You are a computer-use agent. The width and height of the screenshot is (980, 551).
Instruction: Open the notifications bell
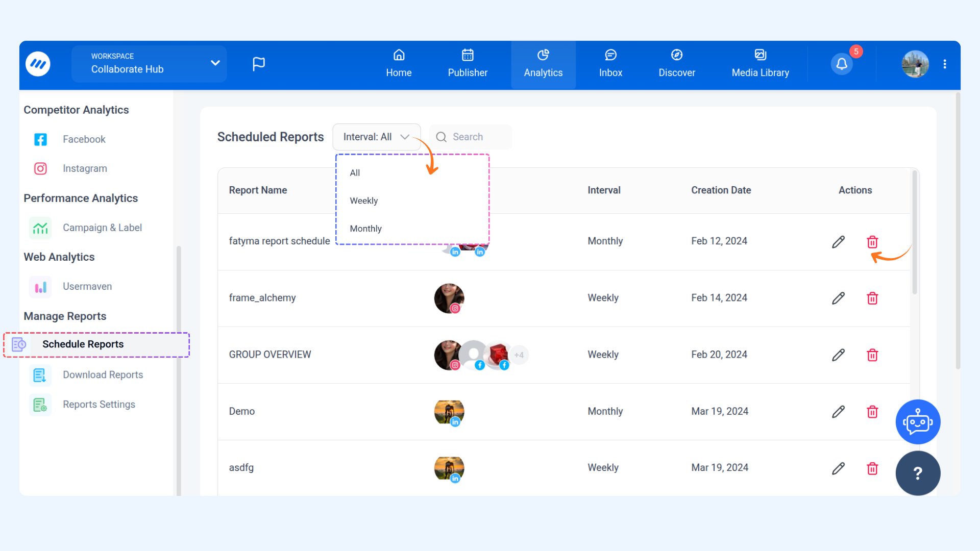[842, 64]
